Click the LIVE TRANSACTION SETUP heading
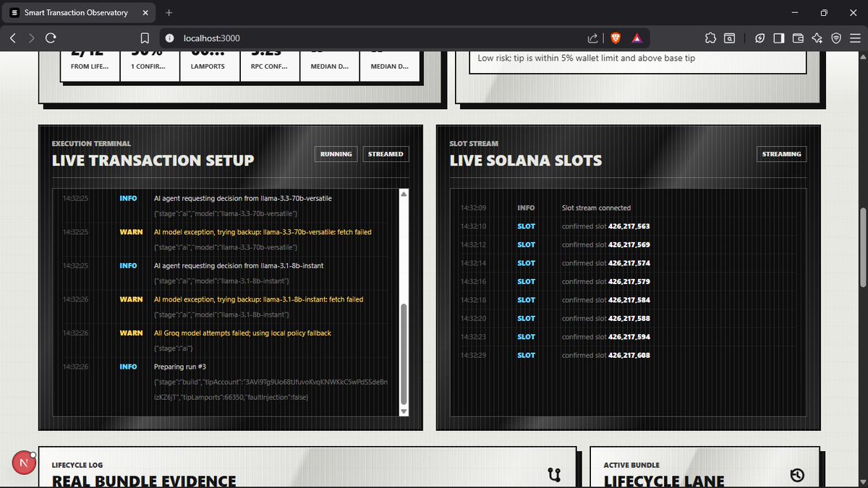 coord(153,160)
